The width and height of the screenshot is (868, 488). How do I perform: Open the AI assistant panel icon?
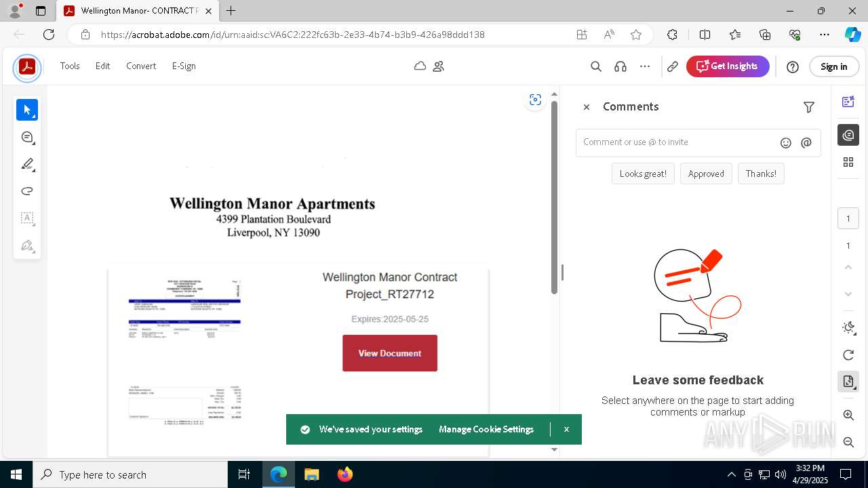click(x=848, y=102)
